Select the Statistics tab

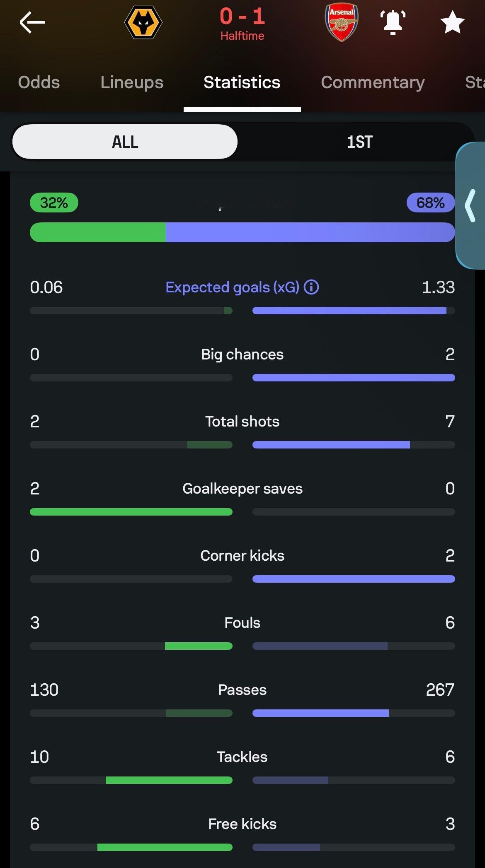pos(242,82)
